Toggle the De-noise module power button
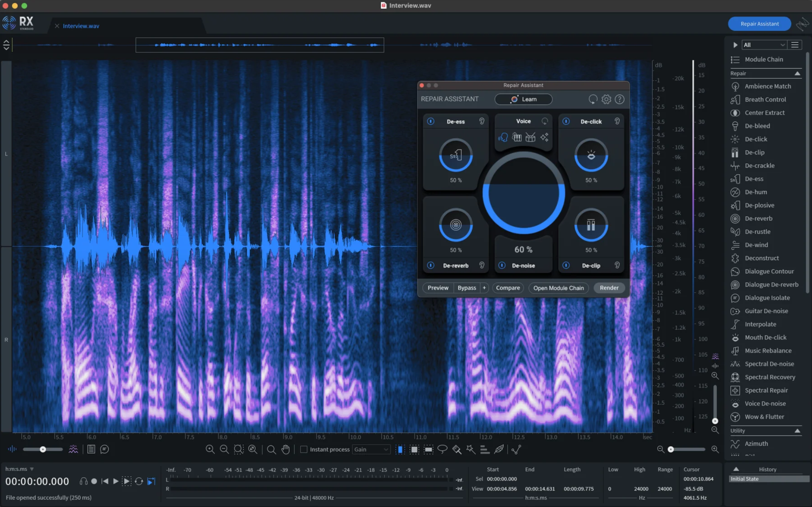The height and width of the screenshot is (507, 812). 503,265
